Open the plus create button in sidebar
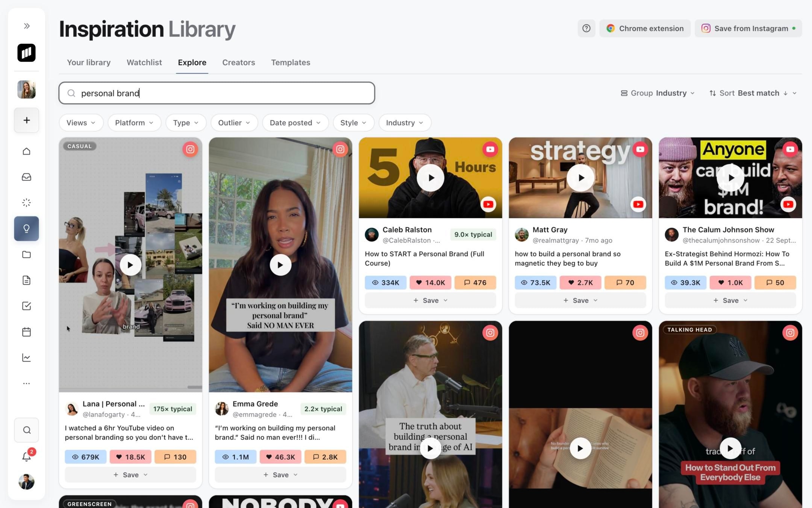The width and height of the screenshot is (812, 508). [26, 120]
